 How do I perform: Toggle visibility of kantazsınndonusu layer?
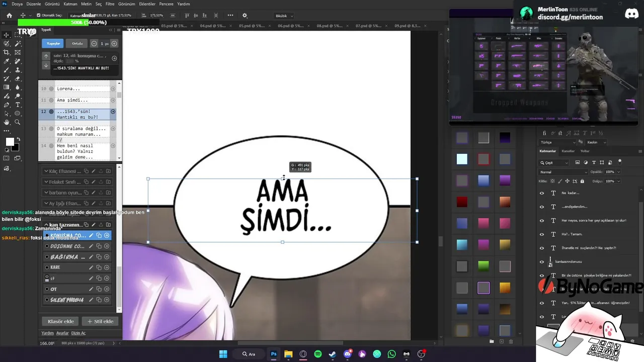pos(542,261)
